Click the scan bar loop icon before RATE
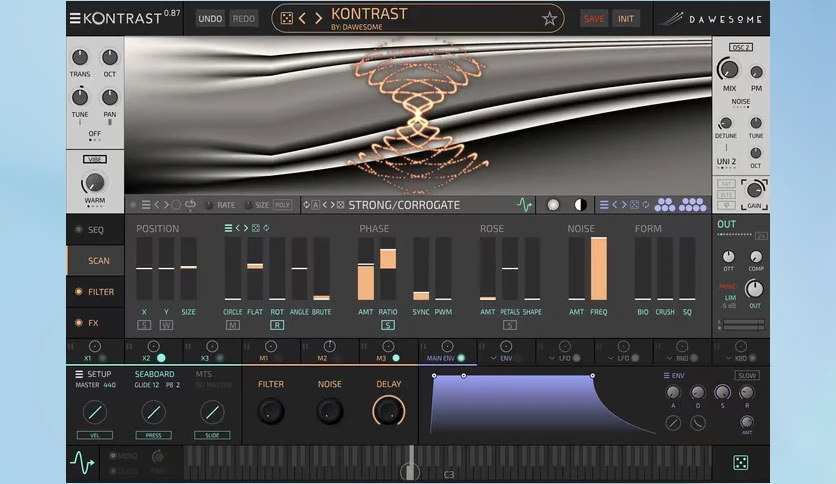The height and width of the screenshot is (484, 836). (190, 204)
